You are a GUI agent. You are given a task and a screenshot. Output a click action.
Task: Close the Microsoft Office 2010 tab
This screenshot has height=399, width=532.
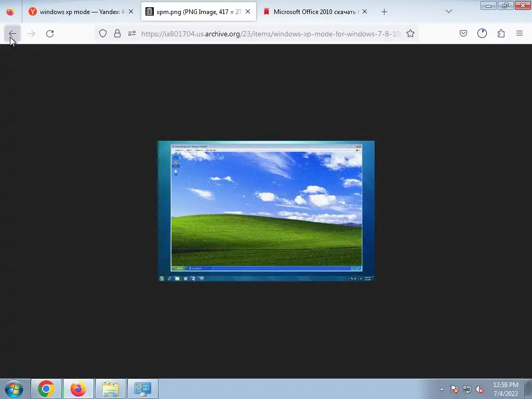pos(365,11)
